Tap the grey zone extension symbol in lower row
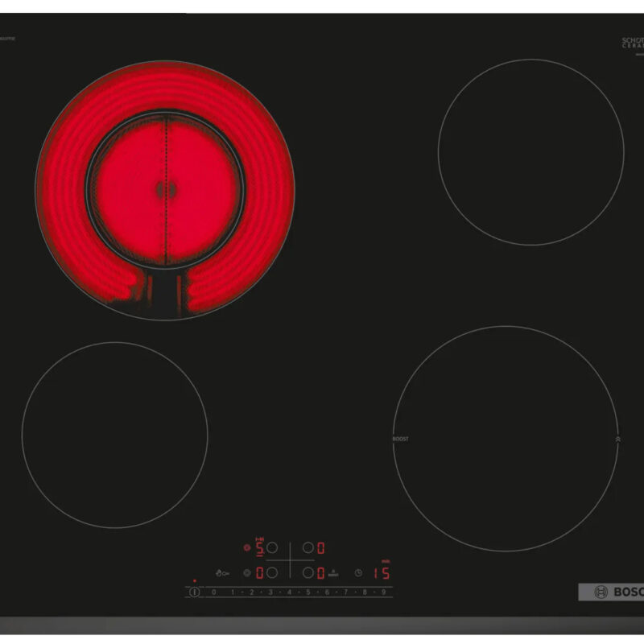The height and width of the screenshot is (644, 644). tap(247, 572)
